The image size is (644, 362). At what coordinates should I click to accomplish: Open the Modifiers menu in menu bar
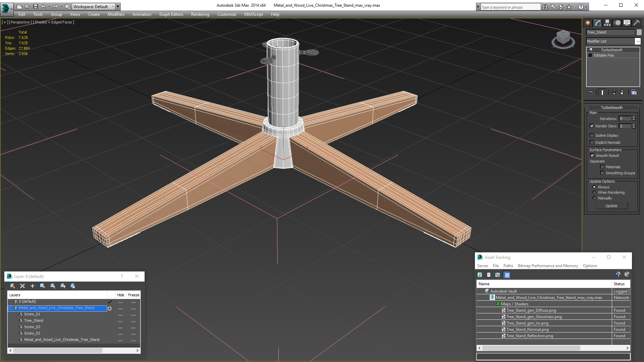pos(115,14)
